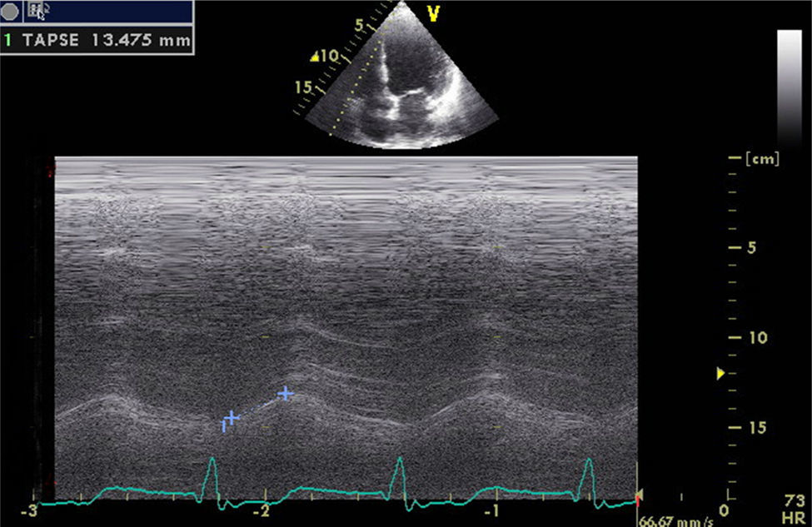Click the red ECG sweep position marker

637,498
